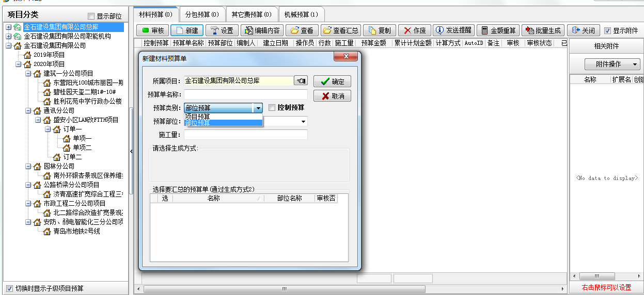Click the 审核 toolbar button
This screenshot has height=295, width=644.
click(152, 30)
